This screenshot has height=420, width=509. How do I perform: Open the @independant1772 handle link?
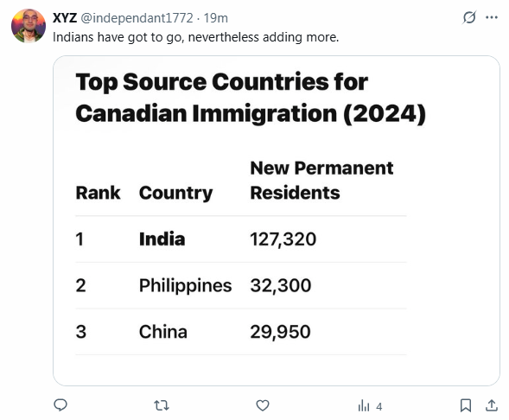pyautogui.click(x=137, y=18)
